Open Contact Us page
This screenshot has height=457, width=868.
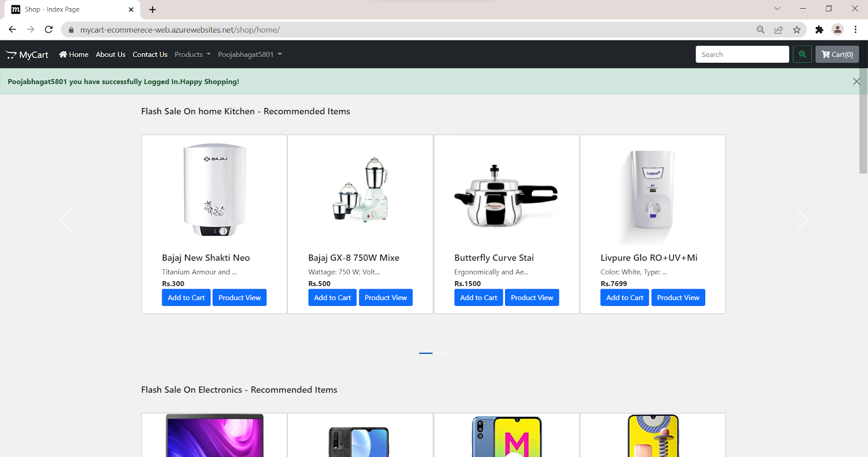click(150, 54)
